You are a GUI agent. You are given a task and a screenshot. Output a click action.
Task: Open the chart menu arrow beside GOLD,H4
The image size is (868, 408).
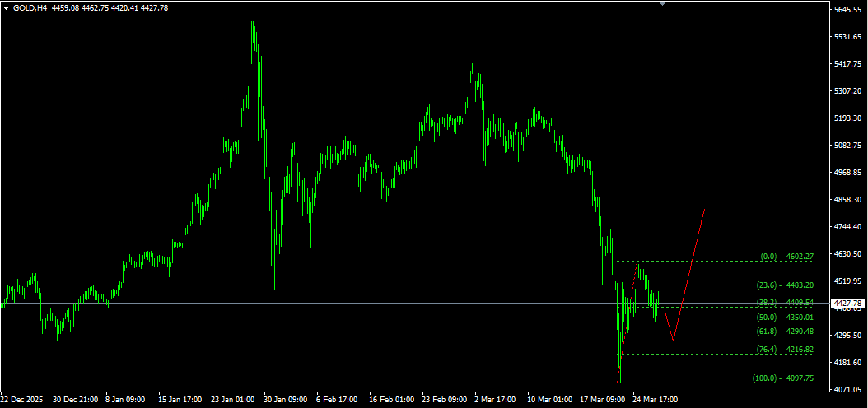coord(6,7)
